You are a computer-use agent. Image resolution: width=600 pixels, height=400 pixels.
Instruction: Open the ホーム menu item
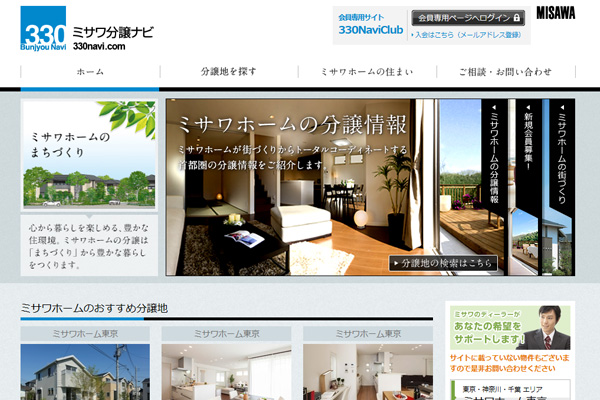(x=90, y=72)
